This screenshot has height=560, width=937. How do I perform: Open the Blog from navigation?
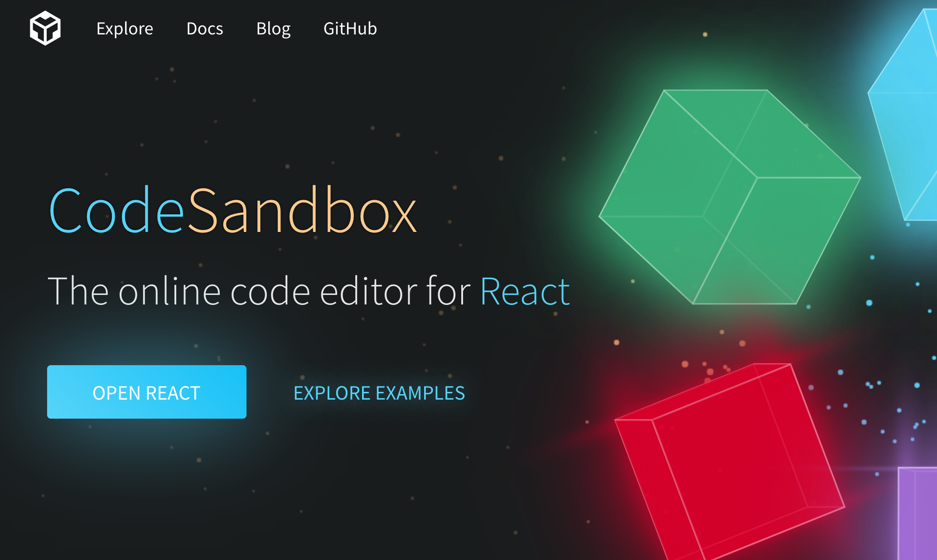(x=273, y=29)
